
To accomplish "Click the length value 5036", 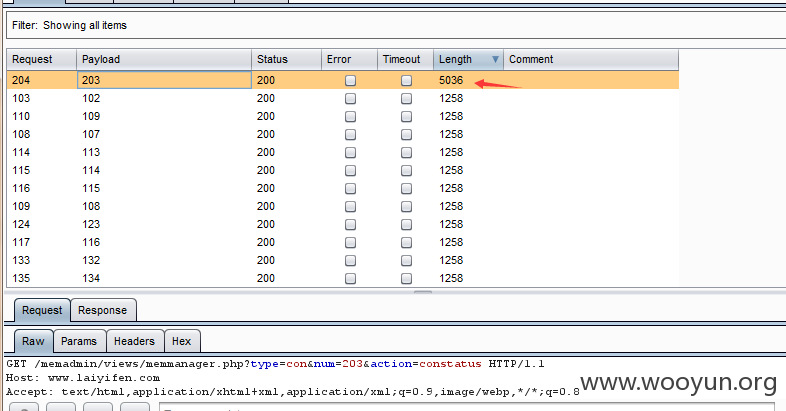I will 451,80.
